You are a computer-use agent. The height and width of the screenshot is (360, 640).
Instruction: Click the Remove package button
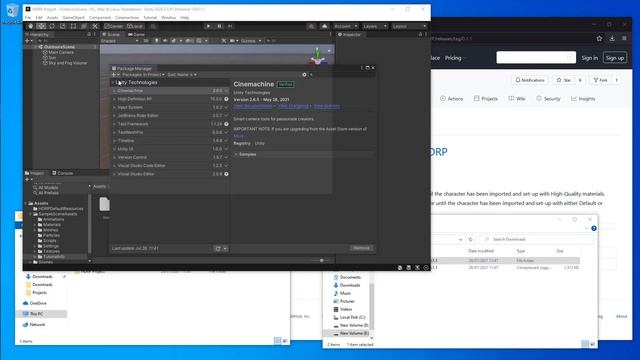[x=361, y=248]
